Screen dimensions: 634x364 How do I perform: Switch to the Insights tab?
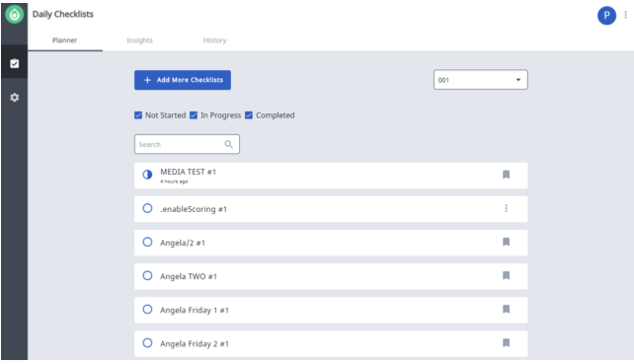pyautogui.click(x=139, y=40)
